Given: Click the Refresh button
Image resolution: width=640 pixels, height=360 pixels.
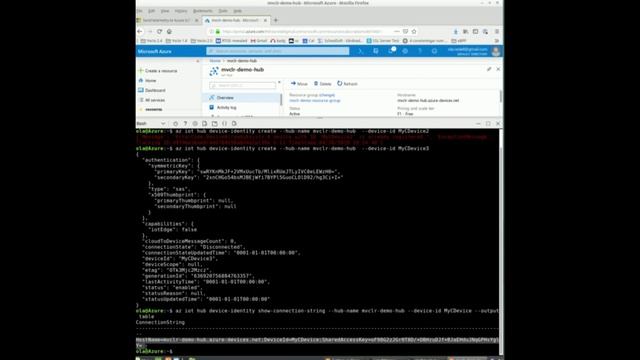Looking at the screenshot, I should tap(347, 84).
